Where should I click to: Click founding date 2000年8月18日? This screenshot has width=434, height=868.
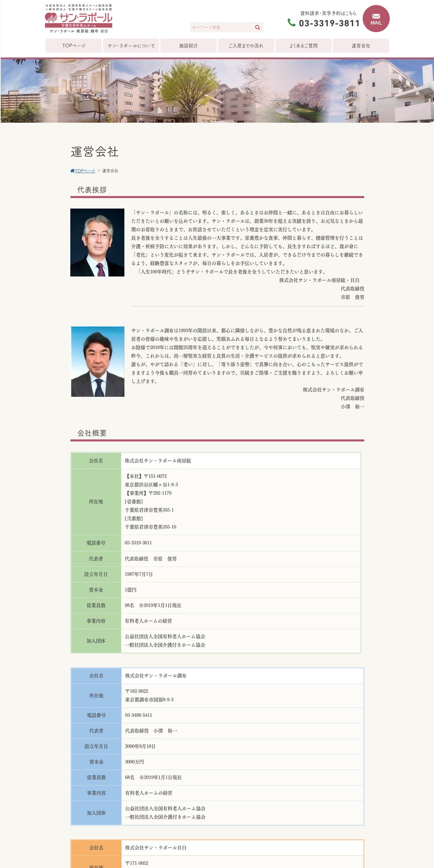tap(140, 746)
